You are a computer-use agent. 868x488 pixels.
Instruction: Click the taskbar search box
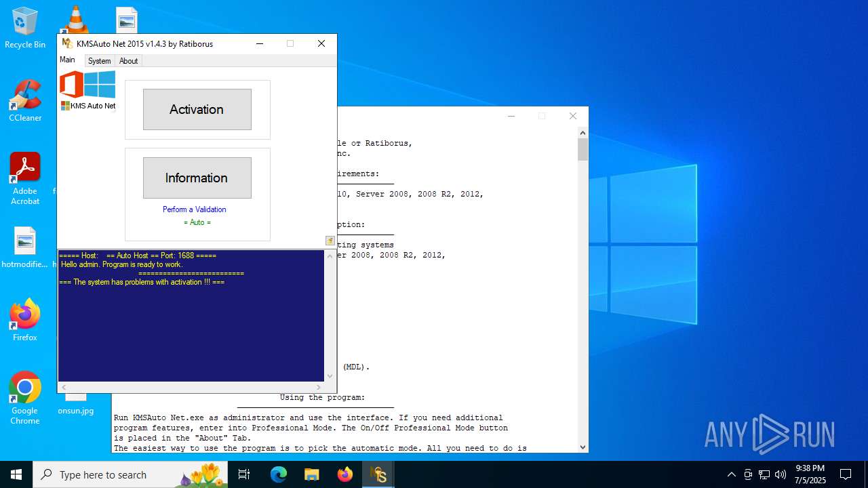pyautogui.click(x=132, y=474)
